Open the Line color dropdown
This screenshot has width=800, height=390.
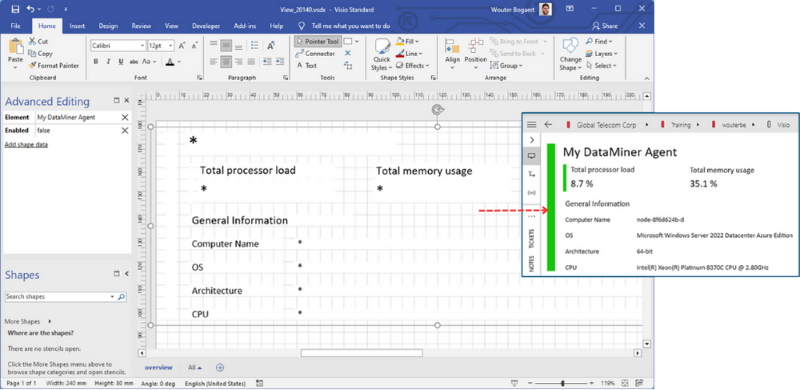pyautogui.click(x=408, y=54)
